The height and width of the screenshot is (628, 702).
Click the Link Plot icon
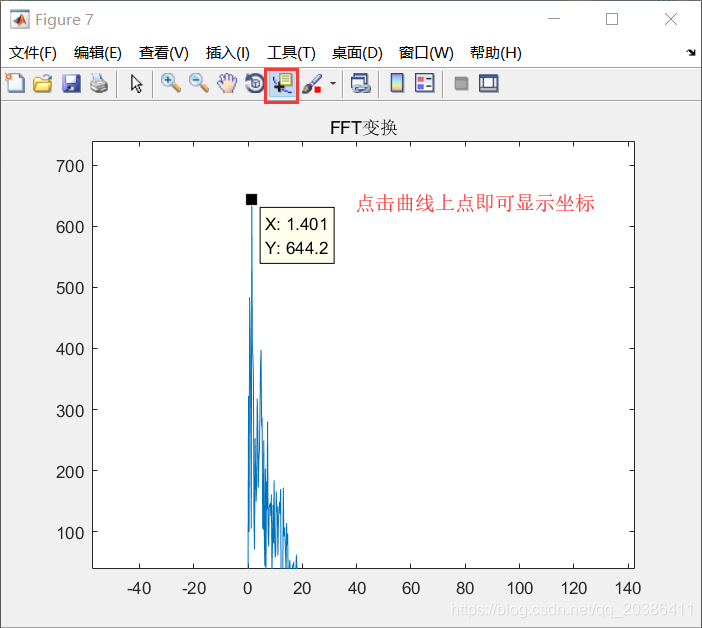click(361, 83)
